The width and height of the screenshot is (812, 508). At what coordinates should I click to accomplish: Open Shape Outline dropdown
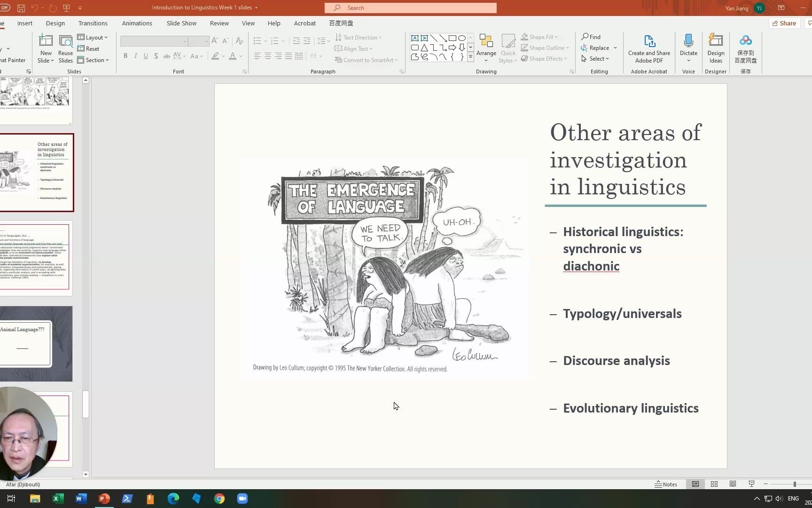tap(545, 48)
